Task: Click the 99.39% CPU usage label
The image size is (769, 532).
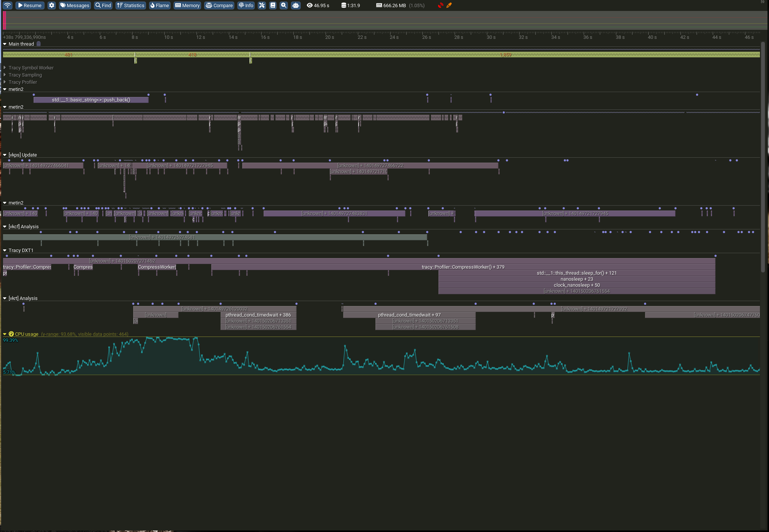Action: click(x=11, y=340)
